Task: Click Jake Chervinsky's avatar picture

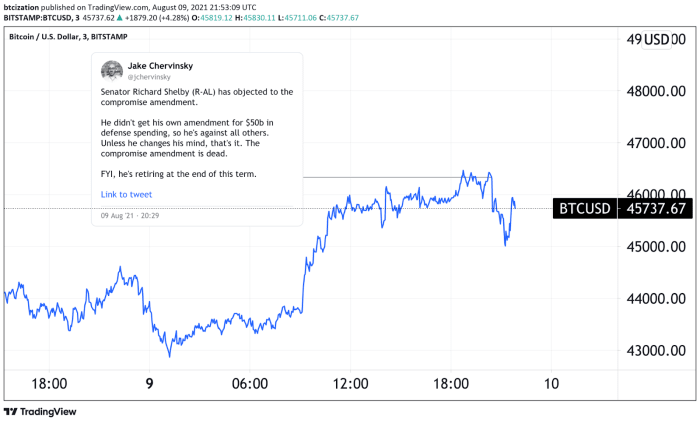Action: pyautogui.click(x=112, y=70)
